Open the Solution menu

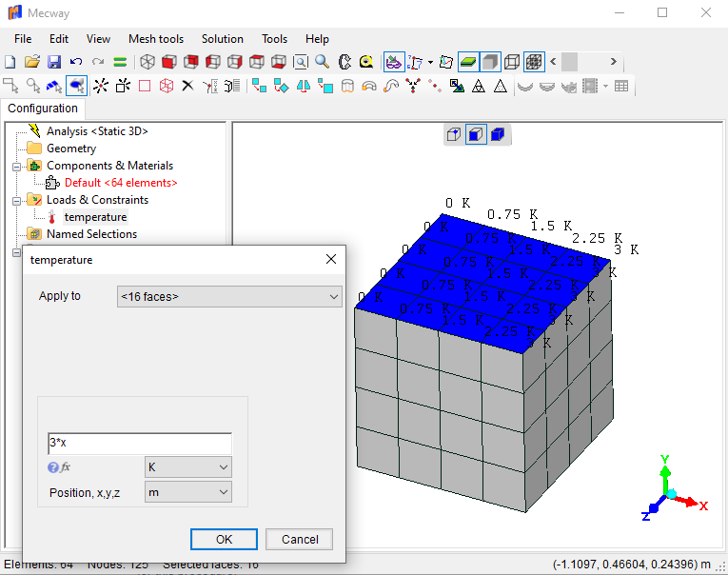pos(223,39)
